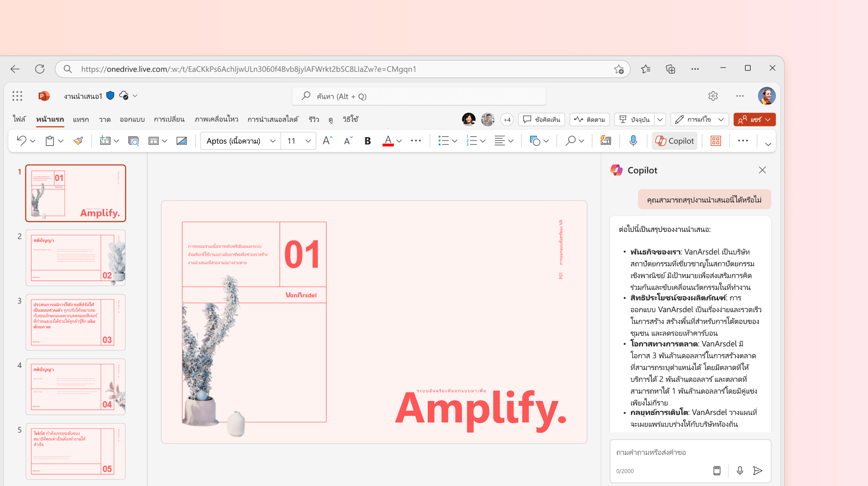The height and width of the screenshot is (486, 868).
Task: Click the แชร์ share button
Action: click(754, 119)
